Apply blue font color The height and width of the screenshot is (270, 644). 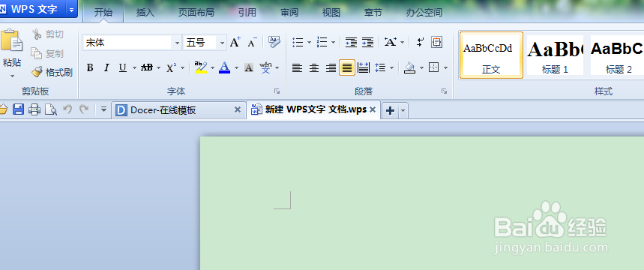pos(224,67)
